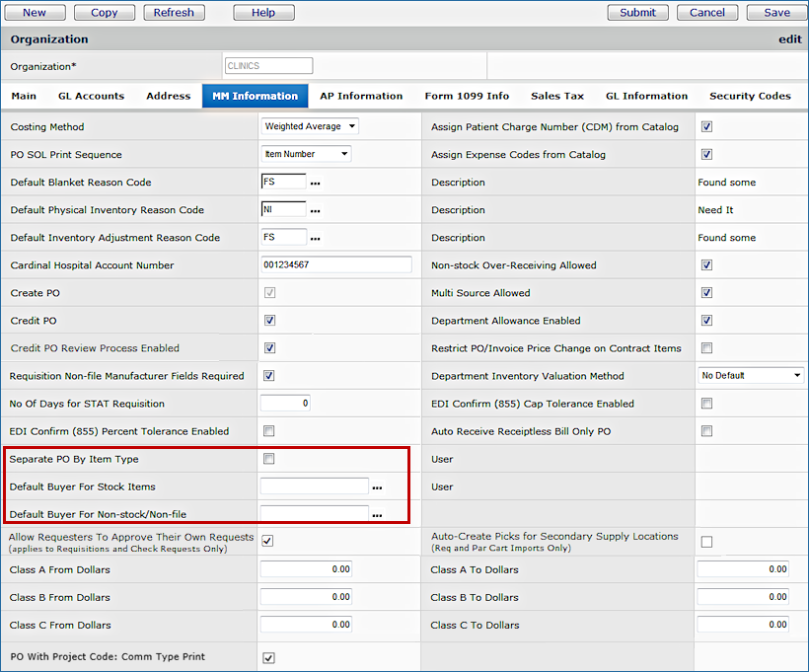Open lookup for Default Physical Inventory Reason Code
This screenshot has width=809, height=672.
[316, 211]
